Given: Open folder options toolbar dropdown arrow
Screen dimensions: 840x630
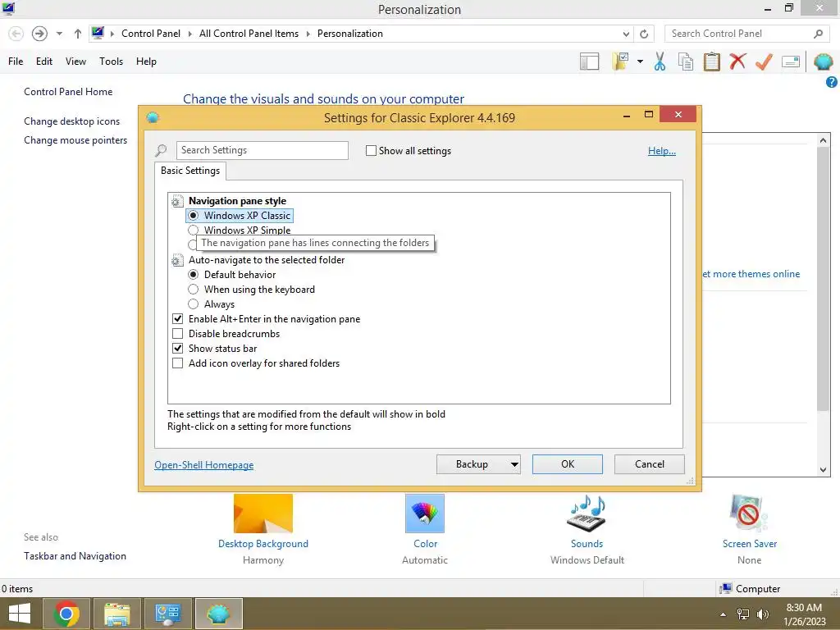Looking at the screenshot, I should point(640,62).
